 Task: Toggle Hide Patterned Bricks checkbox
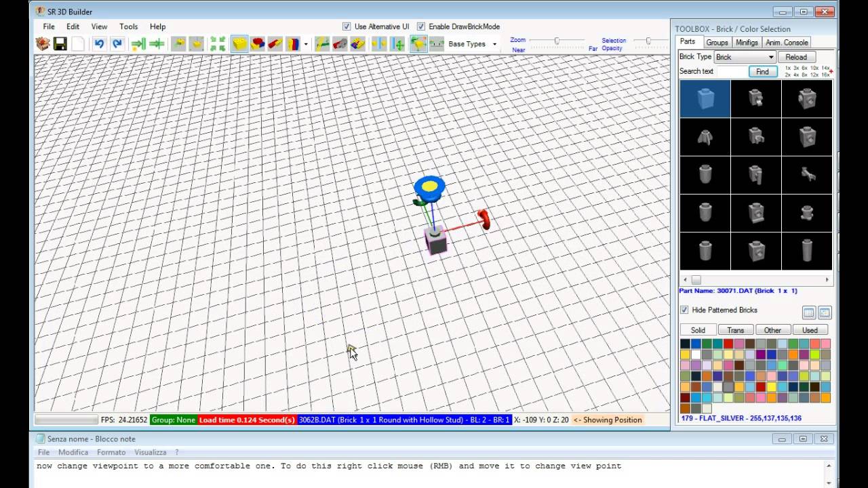pyautogui.click(x=684, y=310)
